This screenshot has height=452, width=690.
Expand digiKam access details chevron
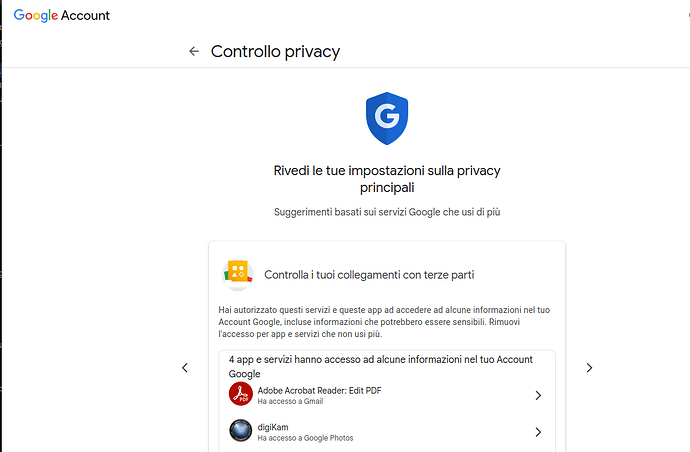[x=538, y=432]
